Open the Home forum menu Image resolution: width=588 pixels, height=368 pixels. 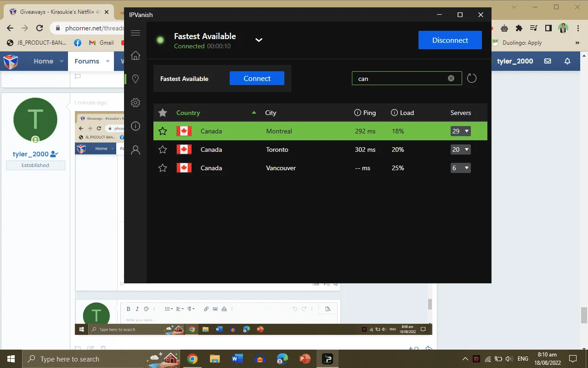point(43,61)
